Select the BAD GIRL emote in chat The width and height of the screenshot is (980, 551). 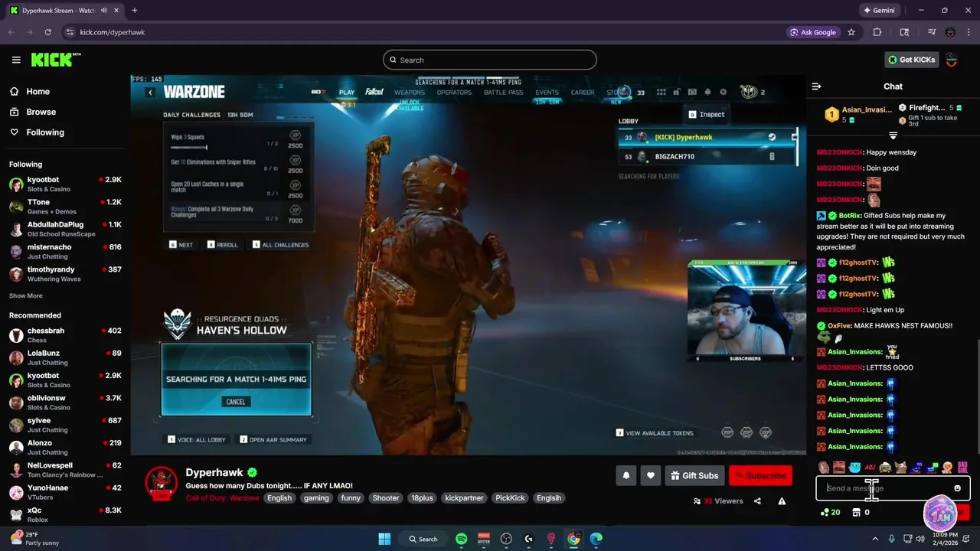click(962, 467)
